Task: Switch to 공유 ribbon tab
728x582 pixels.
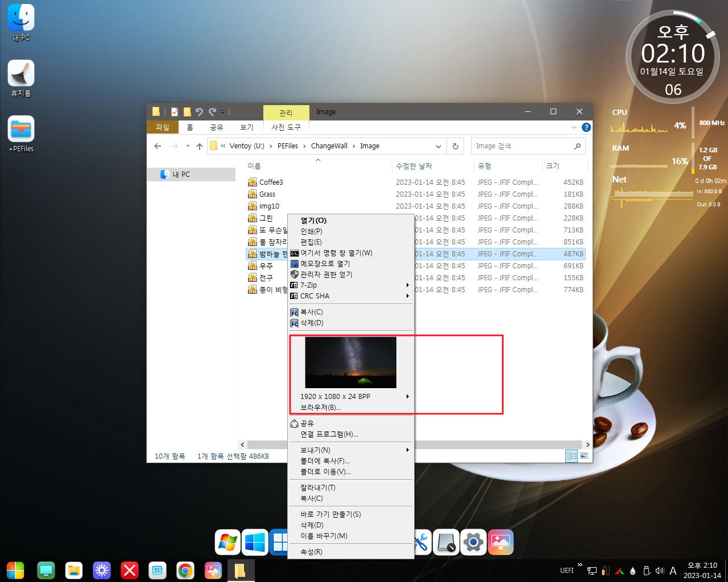Action: [x=217, y=127]
